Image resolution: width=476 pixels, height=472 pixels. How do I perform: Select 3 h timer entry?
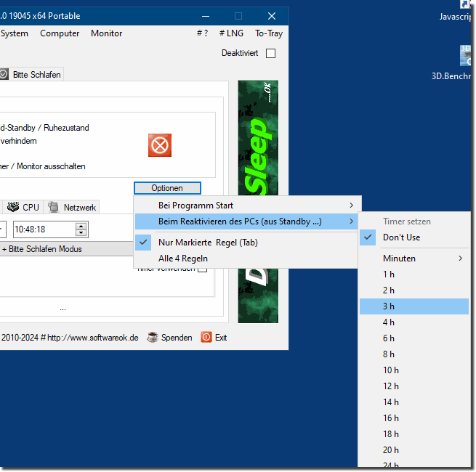[x=414, y=306]
